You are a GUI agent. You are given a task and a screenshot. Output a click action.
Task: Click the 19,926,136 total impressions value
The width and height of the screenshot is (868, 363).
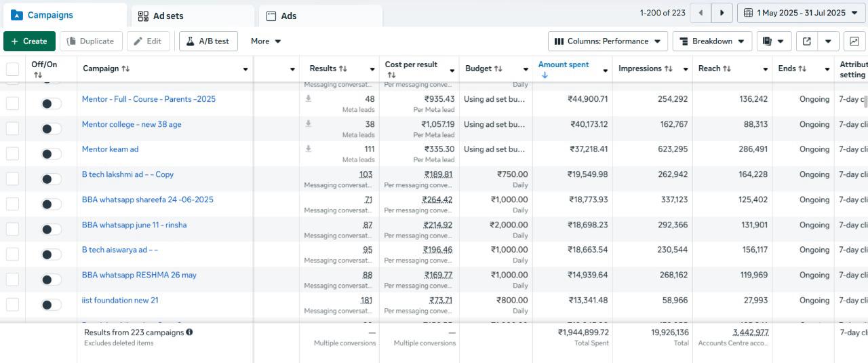[670, 332]
